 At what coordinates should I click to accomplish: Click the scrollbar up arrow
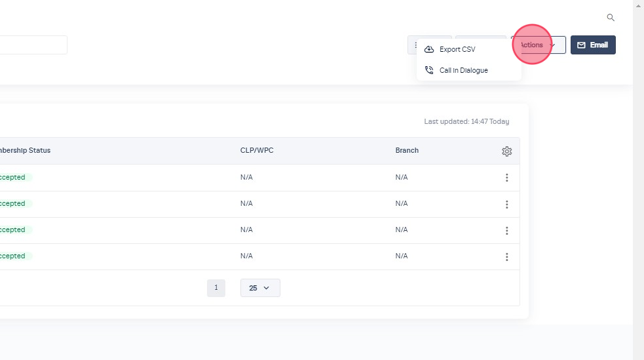tap(638, 4)
